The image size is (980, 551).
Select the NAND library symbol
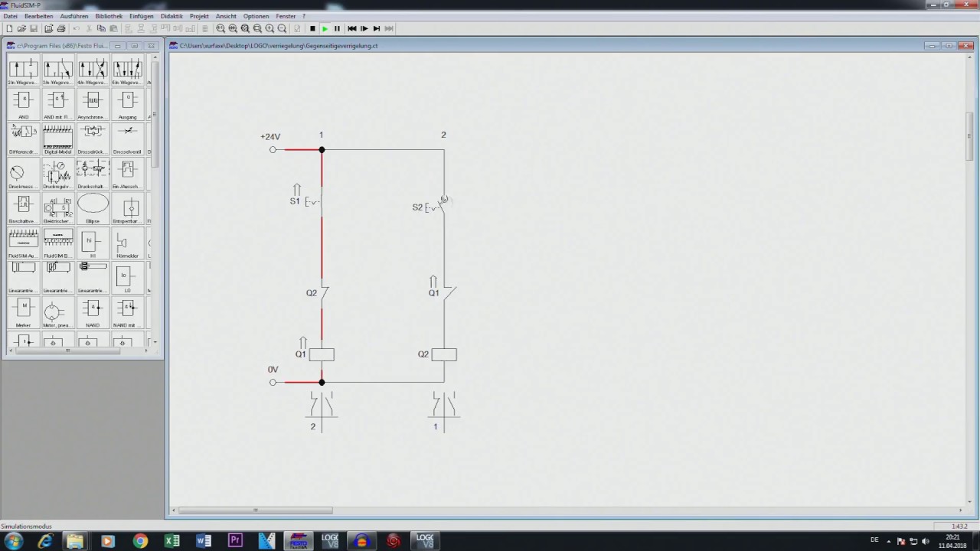pyautogui.click(x=92, y=314)
